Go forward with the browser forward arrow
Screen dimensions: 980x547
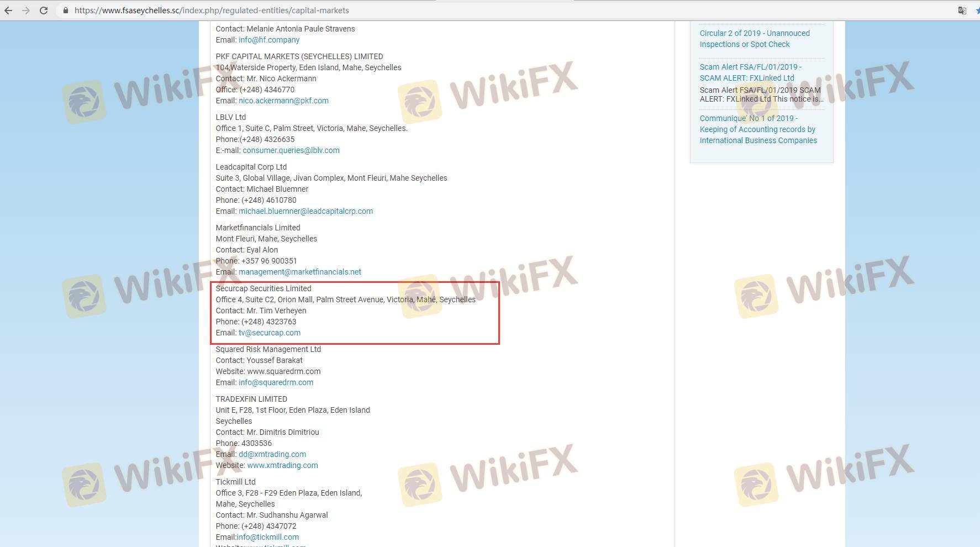[x=26, y=10]
